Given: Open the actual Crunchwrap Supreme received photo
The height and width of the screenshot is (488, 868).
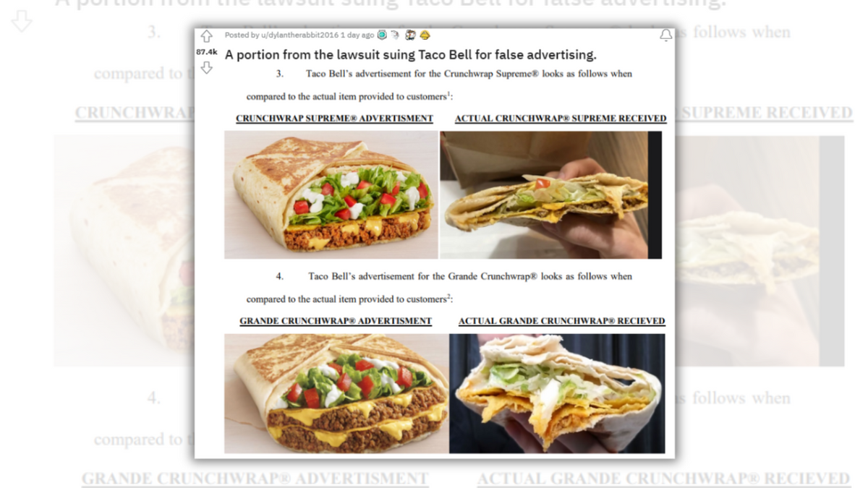Looking at the screenshot, I should [x=550, y=194].
